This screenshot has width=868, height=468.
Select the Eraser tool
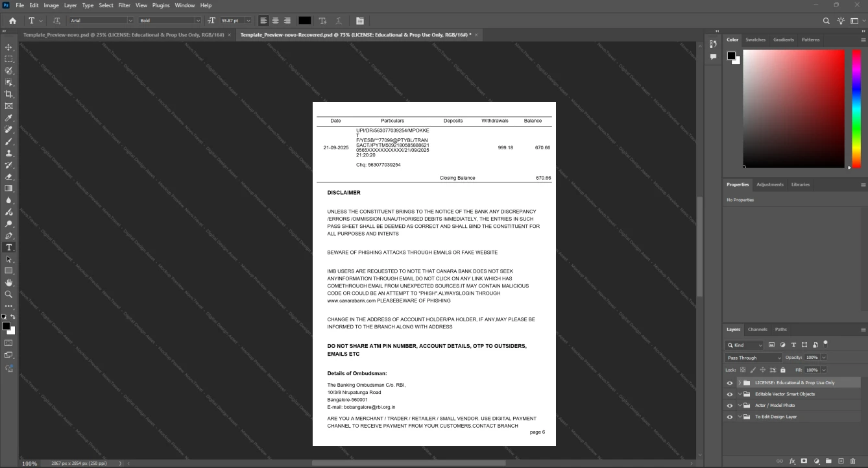point(8,177)
